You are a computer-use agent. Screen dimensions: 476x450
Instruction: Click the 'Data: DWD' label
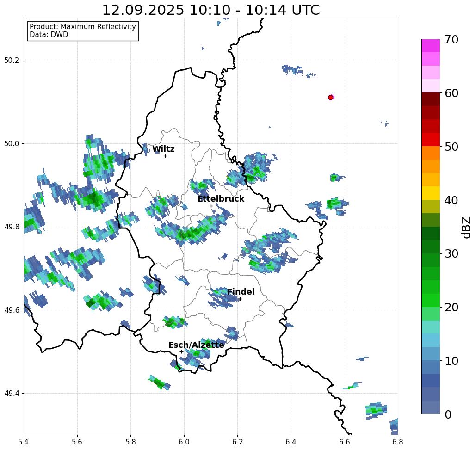point(49,35)
